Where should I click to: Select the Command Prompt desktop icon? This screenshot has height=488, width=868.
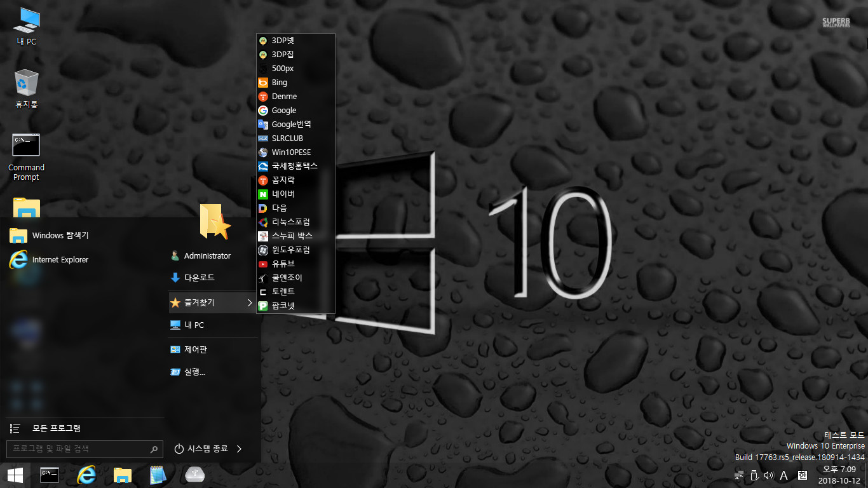(x=26, y=157)
